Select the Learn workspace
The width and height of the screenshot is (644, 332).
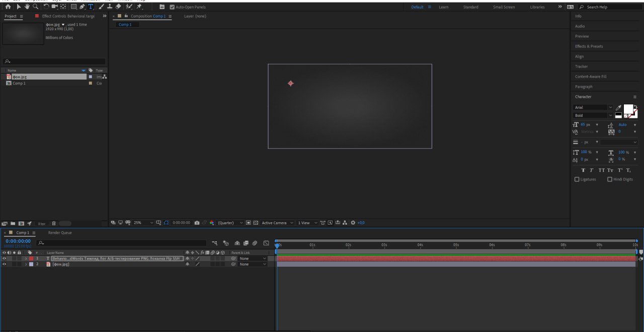pos(443,7)
